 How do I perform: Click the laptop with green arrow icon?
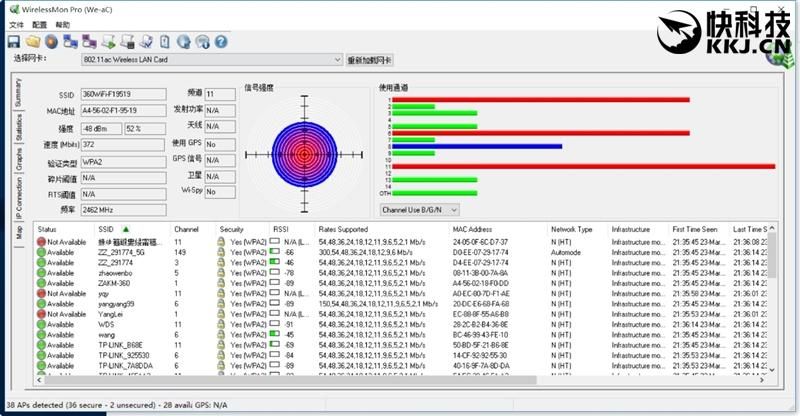click(x=108, y=42)
